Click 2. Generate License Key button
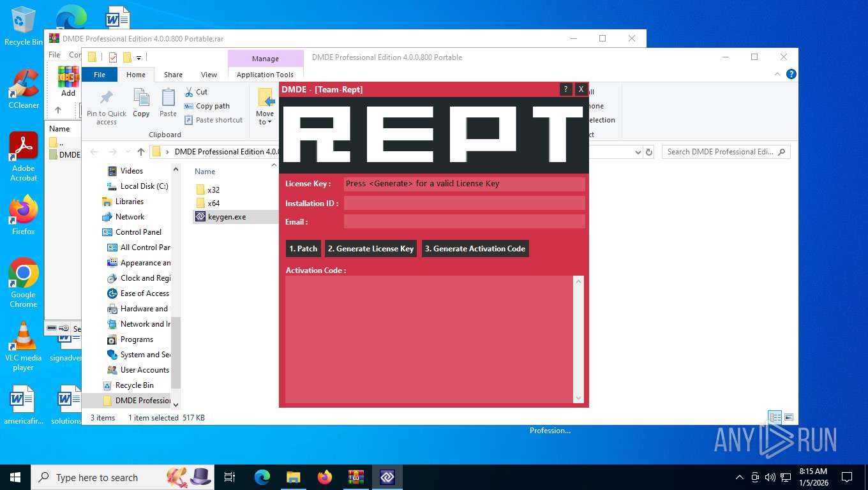 click(x=371, y=249)
